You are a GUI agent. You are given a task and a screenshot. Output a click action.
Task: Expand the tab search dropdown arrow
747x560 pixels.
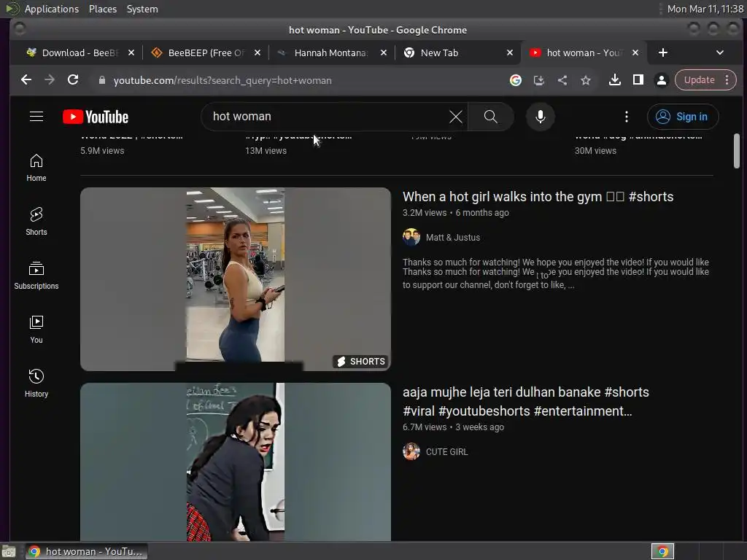[x=720, y=52]
